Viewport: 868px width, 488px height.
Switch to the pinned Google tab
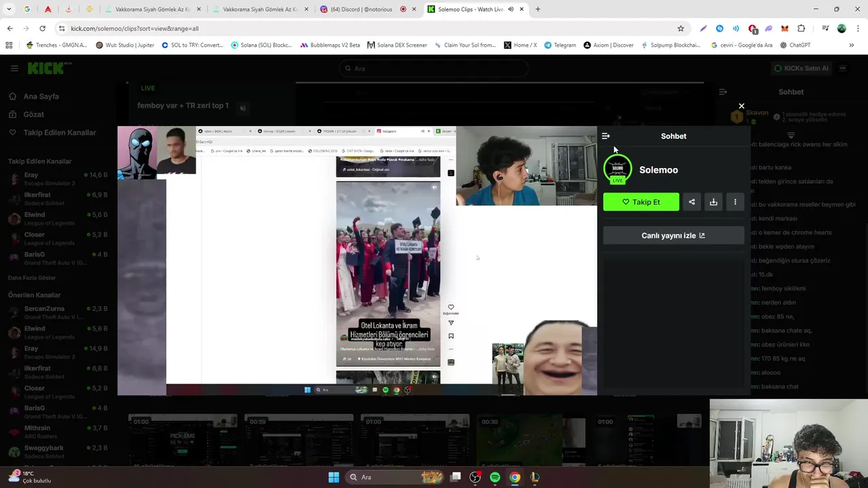[x=27, y=9]
